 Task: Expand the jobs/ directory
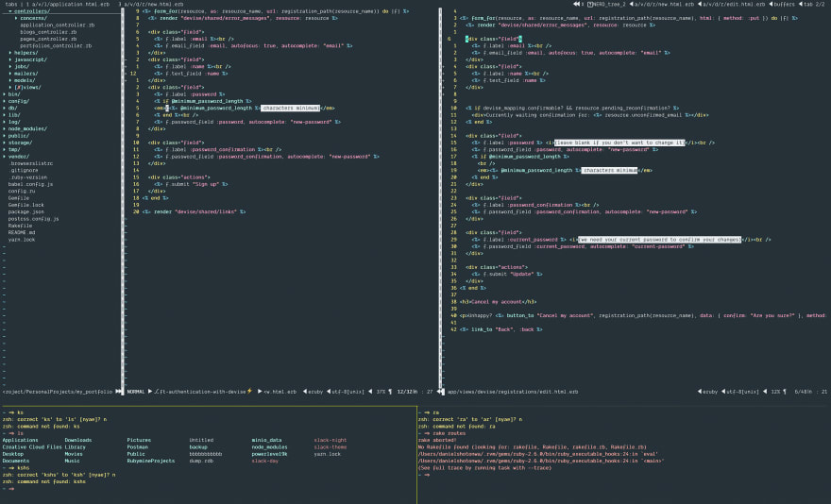click(x=20, y=67)
